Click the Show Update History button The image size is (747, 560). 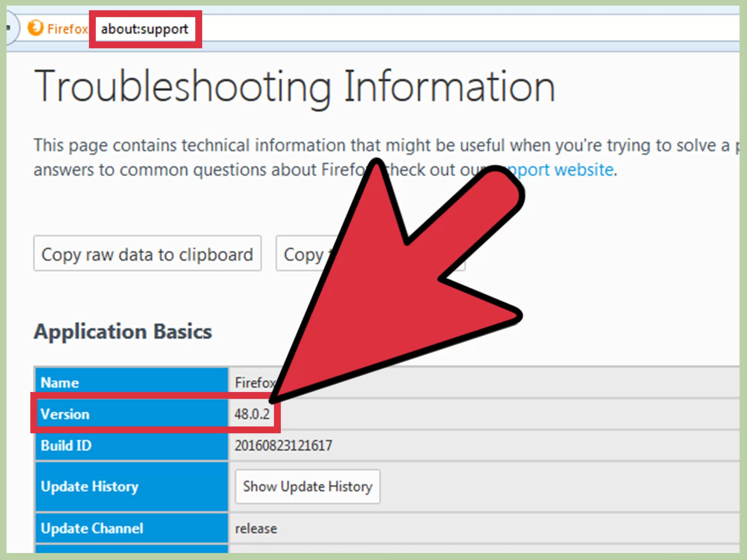[x=307, y=487]
